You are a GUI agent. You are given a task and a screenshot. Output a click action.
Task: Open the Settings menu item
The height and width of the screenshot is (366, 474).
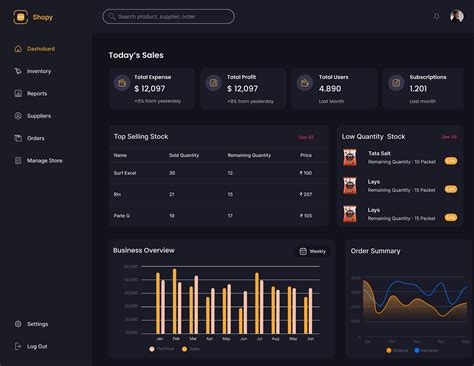[31, 324]
